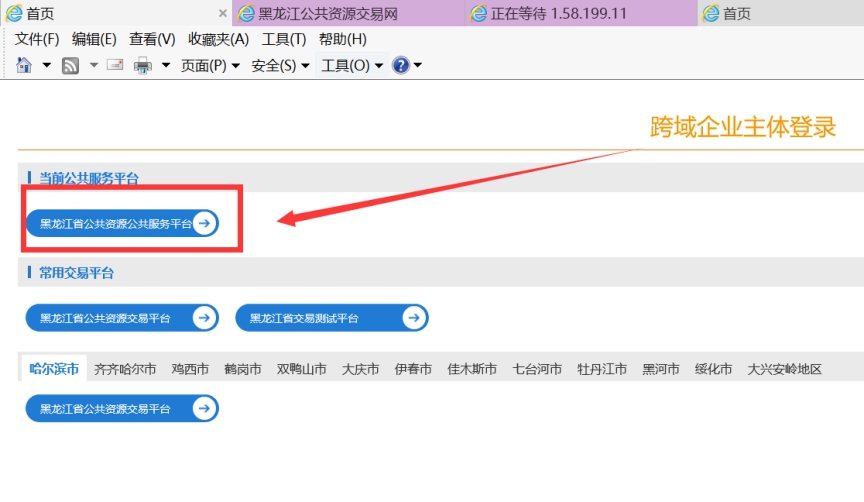Screen dimensions: 864x502
Task: Select the 牡丹江市 city tab
Action: click(602, 369)
